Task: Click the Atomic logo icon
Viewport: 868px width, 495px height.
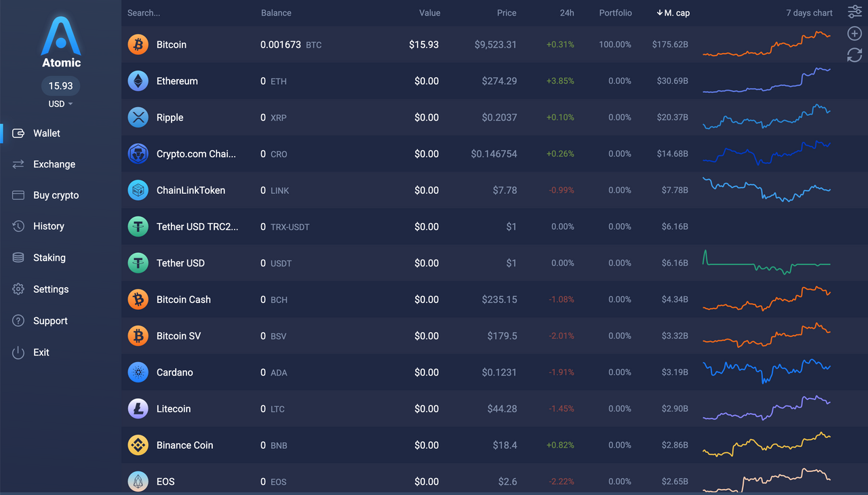Action: tap(61, 36)
